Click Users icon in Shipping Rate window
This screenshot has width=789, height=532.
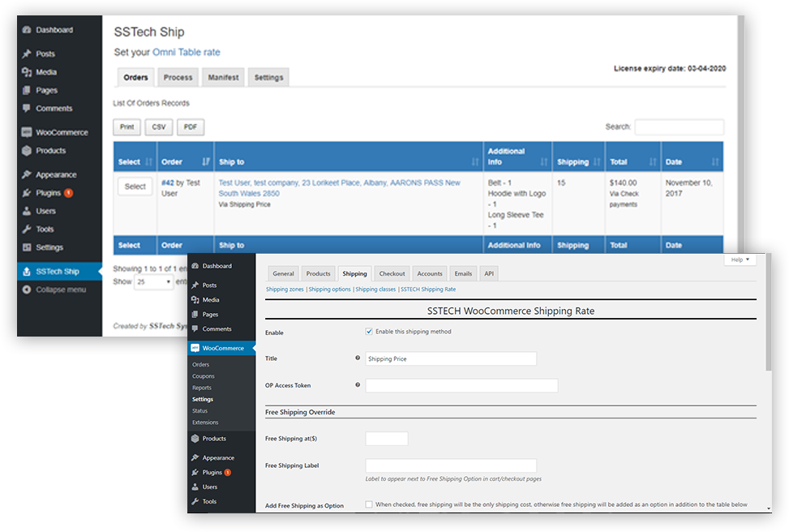195,487
